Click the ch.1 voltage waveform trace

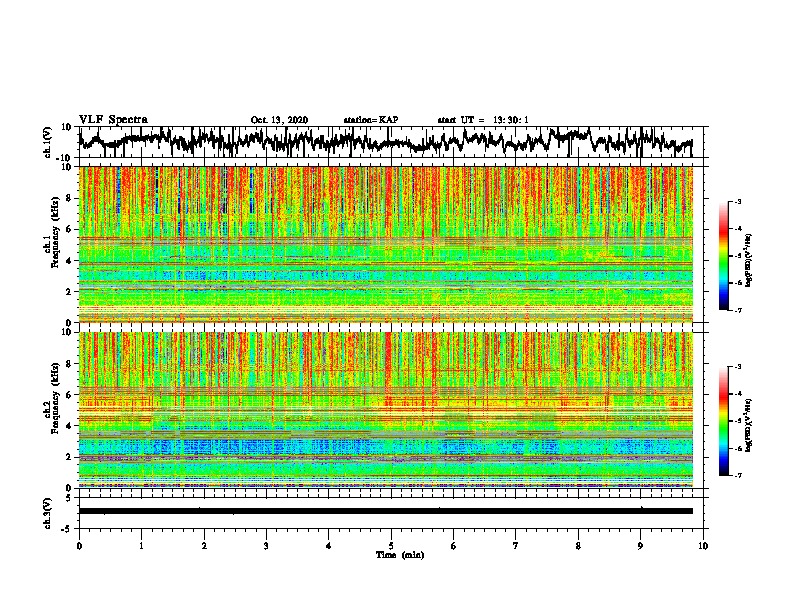[x=385, y=141]
